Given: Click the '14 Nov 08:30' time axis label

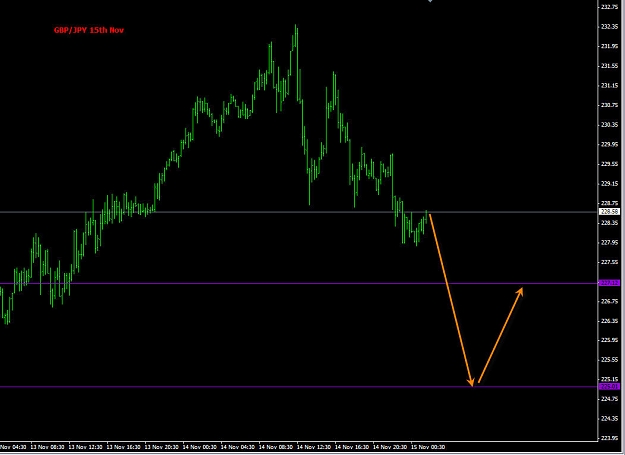Looking at the screenshot, I should [276, 447].
